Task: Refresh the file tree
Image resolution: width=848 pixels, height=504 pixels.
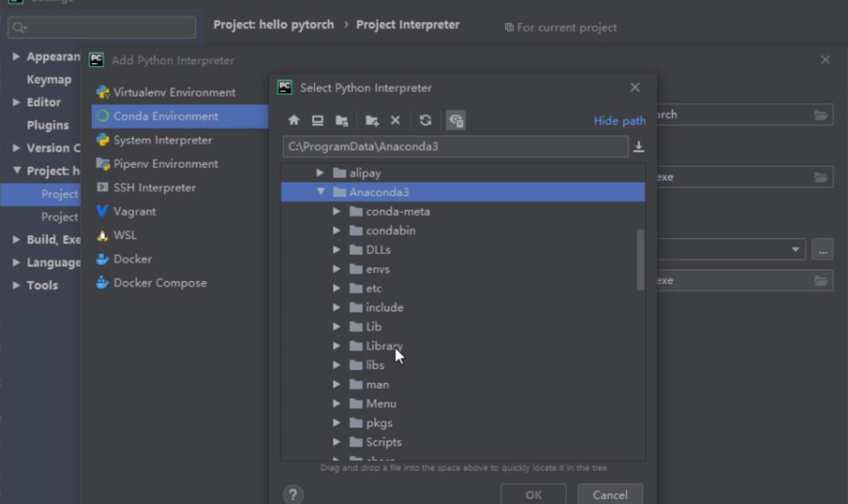Action: tap(426, 121)
